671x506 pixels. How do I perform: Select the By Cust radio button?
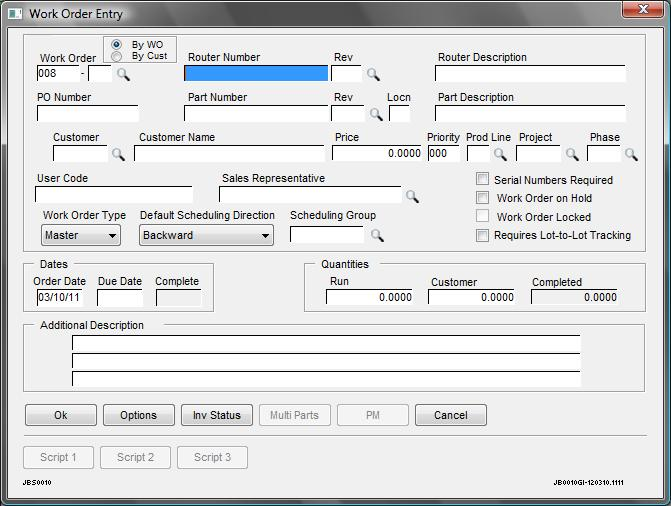(116, 56)
